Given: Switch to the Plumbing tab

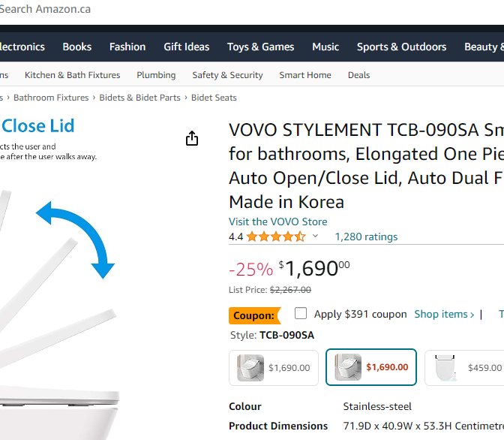Looking at the screenshot, I should [x=156, y=75].
